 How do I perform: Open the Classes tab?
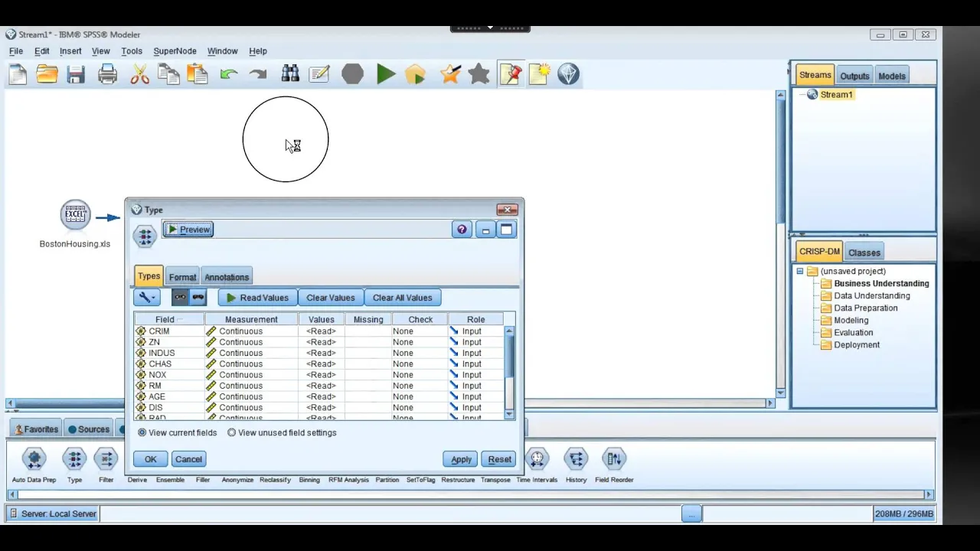pyautogui.click(x=864, y=253)
